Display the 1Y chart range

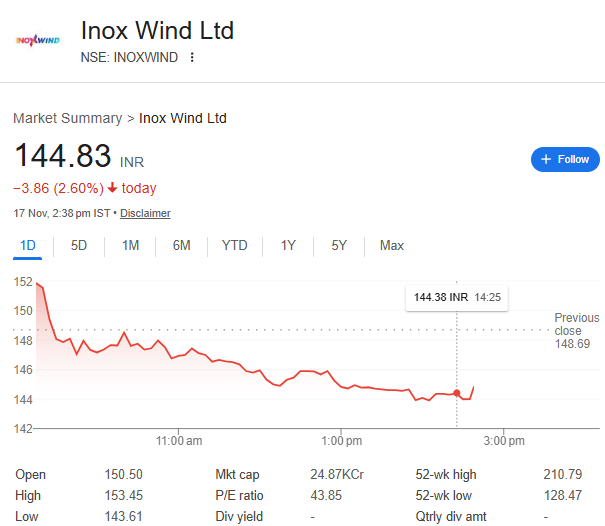pos(288,245)
